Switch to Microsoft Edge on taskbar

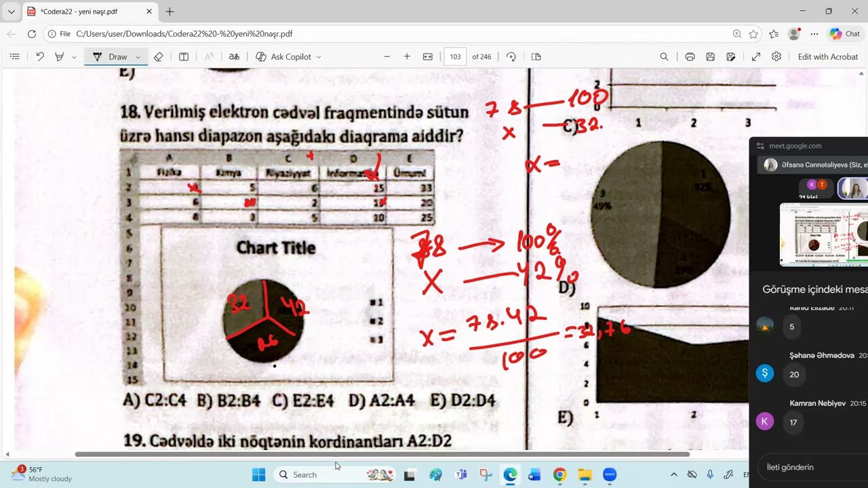510,474
